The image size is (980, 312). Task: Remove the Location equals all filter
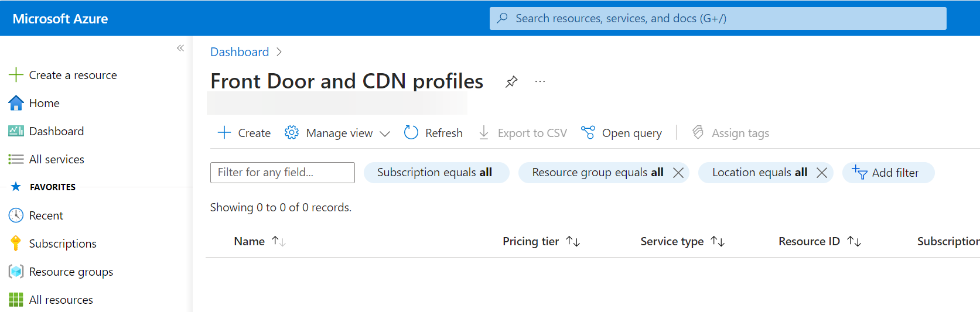(x=822, y=173)
